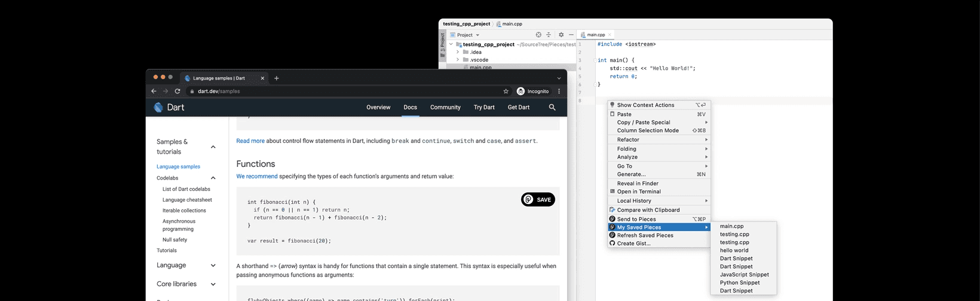Click the Dart logo in header

169,107
